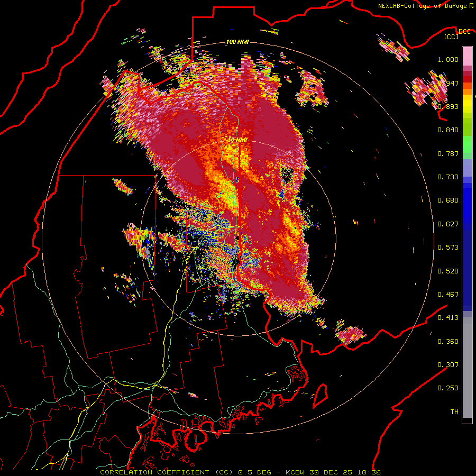Click the [CC] unit label above legend

click(x=452, y=36)
